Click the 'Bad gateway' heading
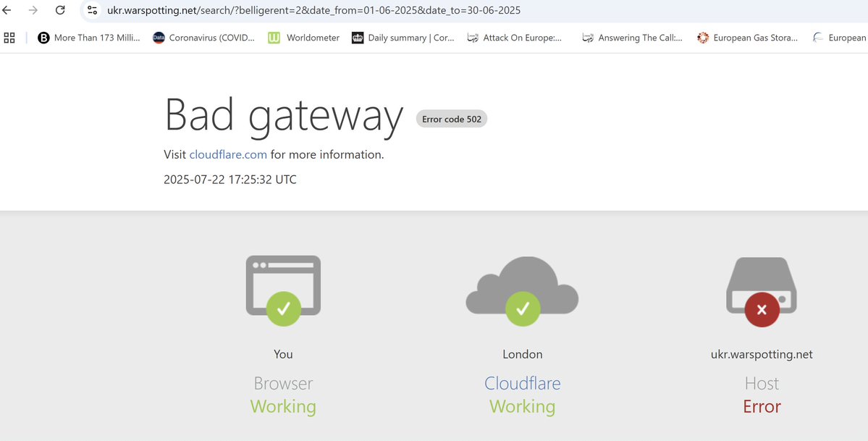This screenshot has height=441, width=868. [x=284, y=116]
